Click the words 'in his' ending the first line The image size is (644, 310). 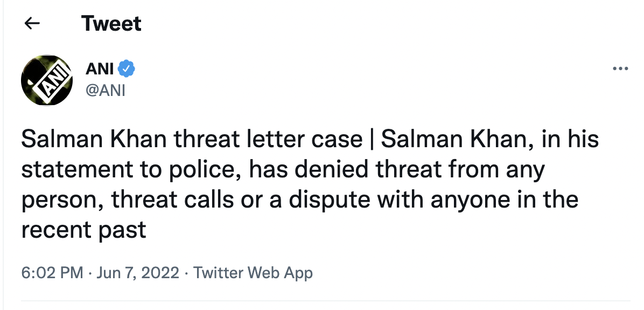(x=570, y=140)
